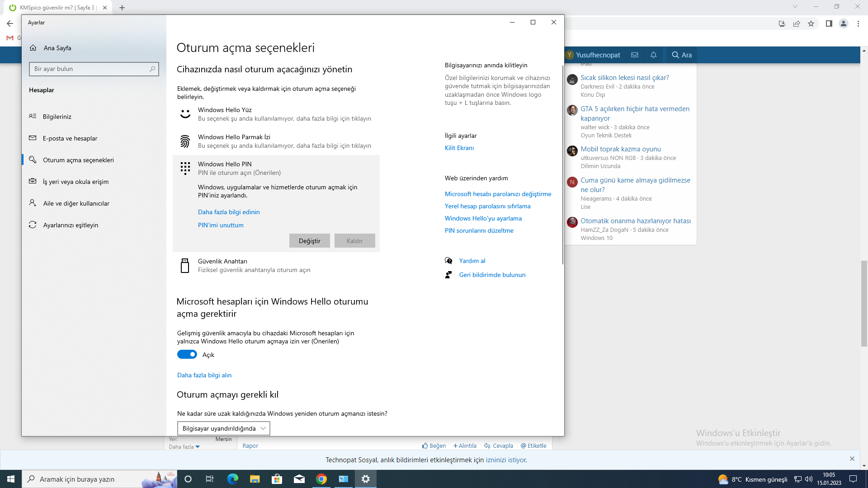The height and width of the screenshot is (488, 868).
Task: Click the Windows Hello Yüz face icon
Action: [185, 114]
